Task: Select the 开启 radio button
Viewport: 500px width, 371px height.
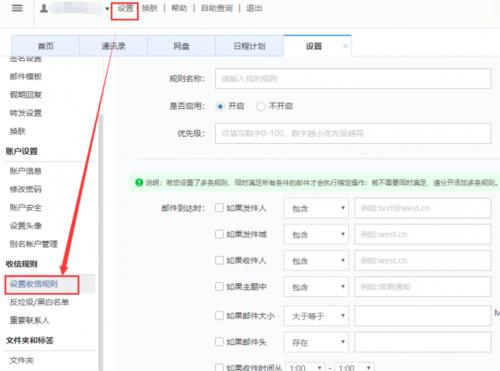Action: [220, 106]
